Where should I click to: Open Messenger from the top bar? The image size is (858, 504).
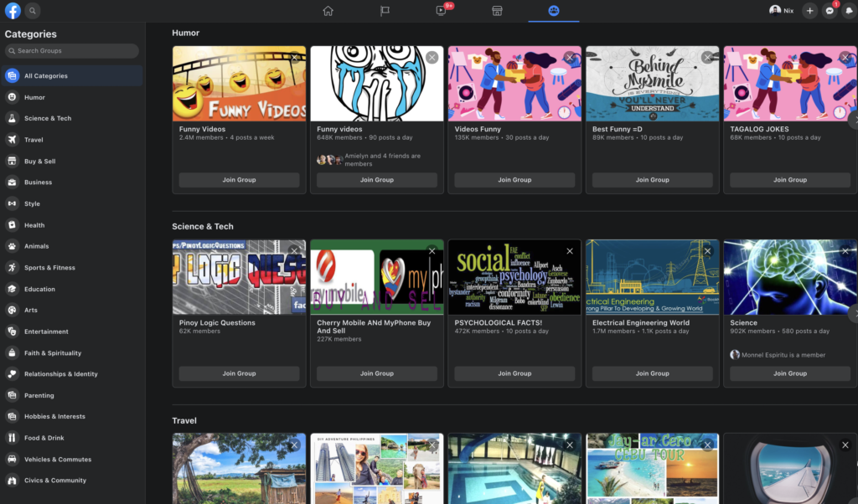(830, 10)
